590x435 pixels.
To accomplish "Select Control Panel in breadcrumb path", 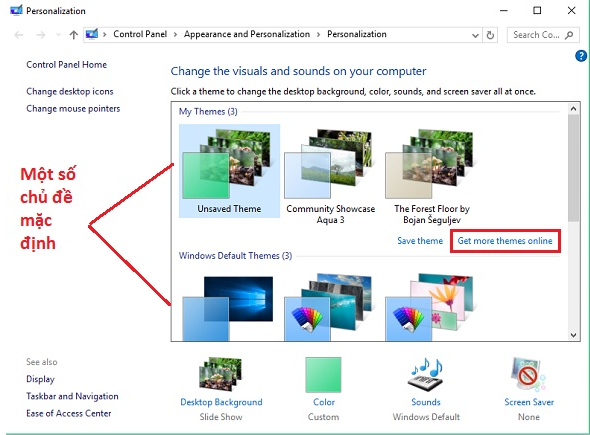I will 140,34.
